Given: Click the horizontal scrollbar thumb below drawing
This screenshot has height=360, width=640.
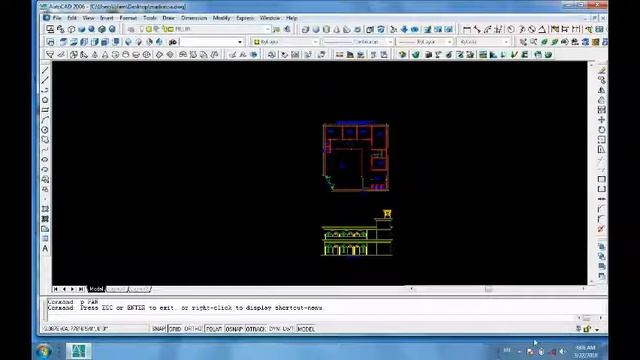Looking at the screenshot, I should point(489,289).
